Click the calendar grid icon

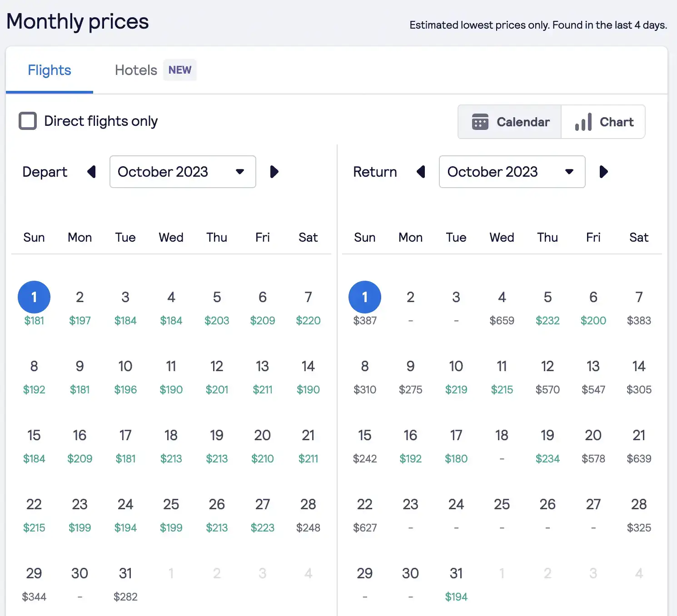[x=480, y=122]
